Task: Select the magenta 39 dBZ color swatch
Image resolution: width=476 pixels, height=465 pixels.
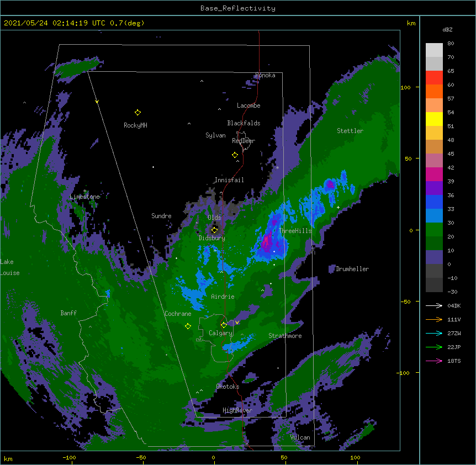Action: pos(434,174)
